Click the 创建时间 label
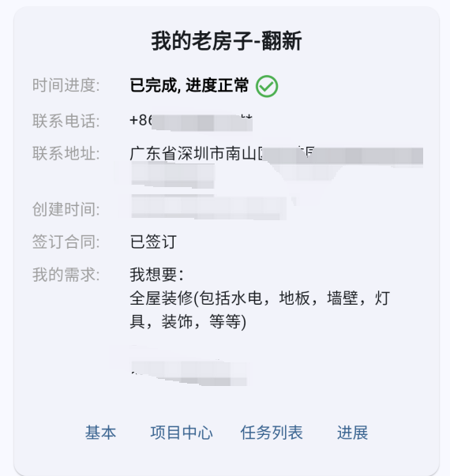 pyautogui.click(x=66, y=209)
